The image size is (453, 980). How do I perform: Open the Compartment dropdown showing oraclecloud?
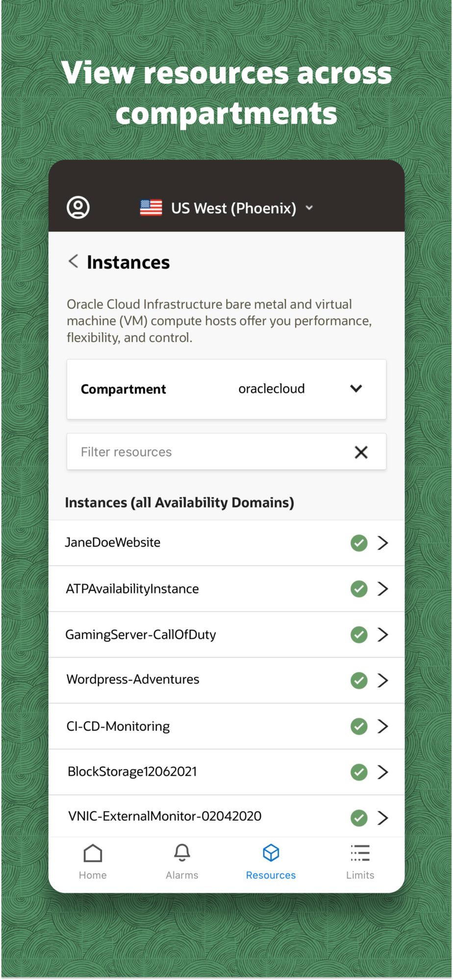coord(226,389)
